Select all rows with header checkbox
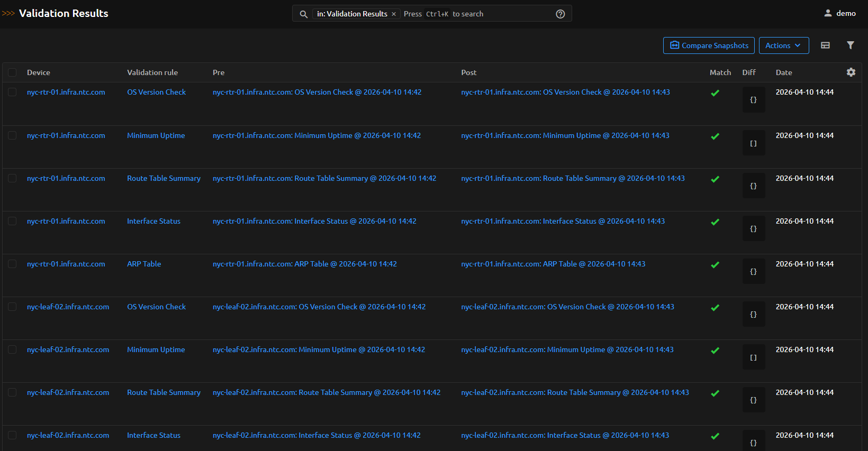 [12, 72]
